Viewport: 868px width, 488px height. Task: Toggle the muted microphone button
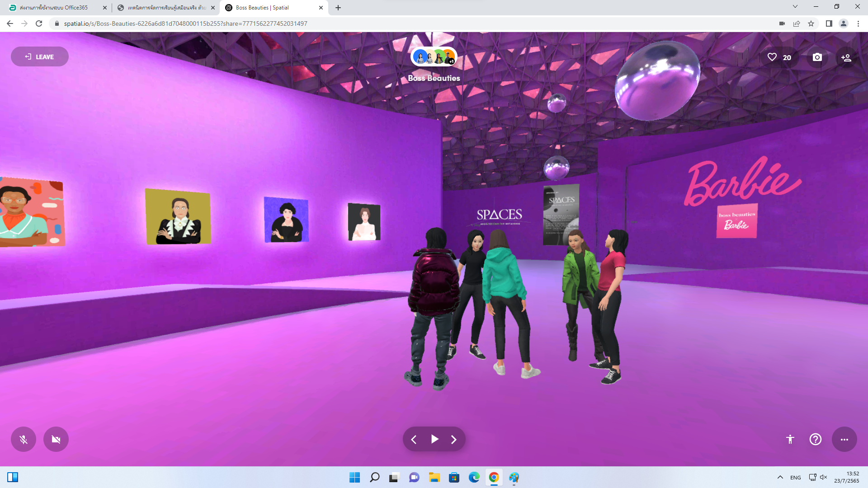24,439
